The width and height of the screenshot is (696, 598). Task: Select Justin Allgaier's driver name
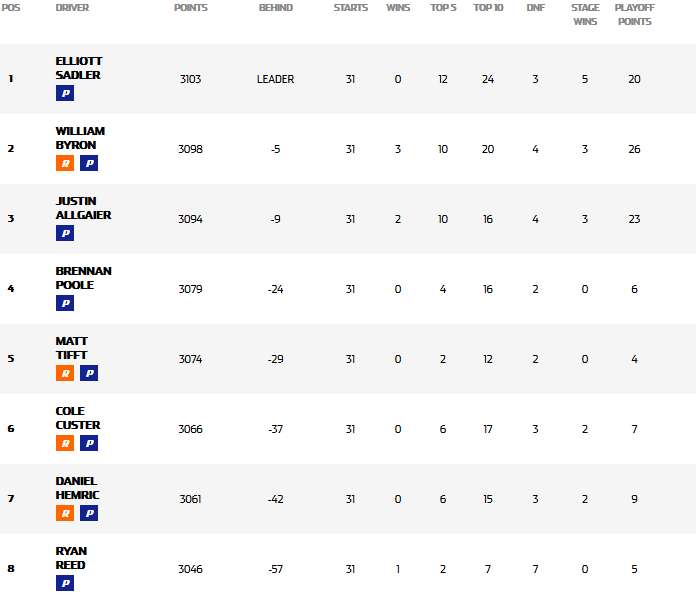pyautogui.click(x=83, y=208)
